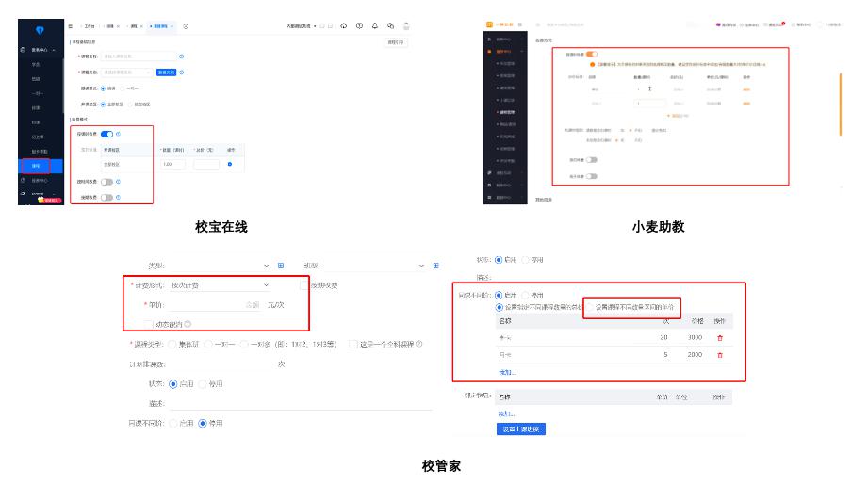The height and width of the screenshot is (485, 868).
Task: Switch to the 工作台 tab in 校宝在线
Action: [x=90, y=26]
